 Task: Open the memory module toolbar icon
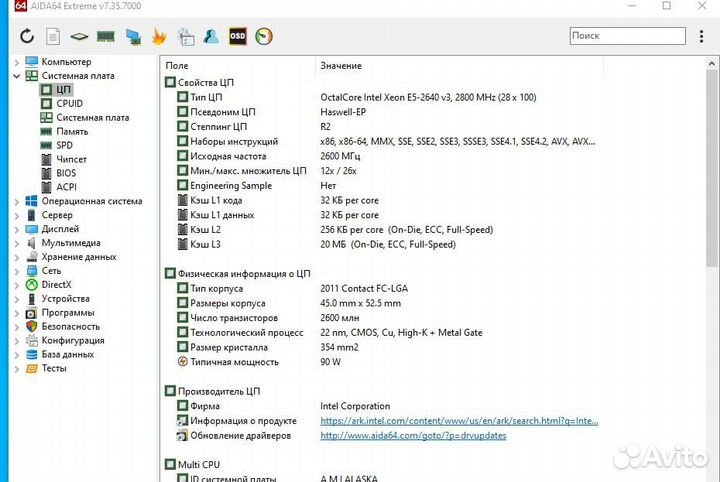point(106,36)
